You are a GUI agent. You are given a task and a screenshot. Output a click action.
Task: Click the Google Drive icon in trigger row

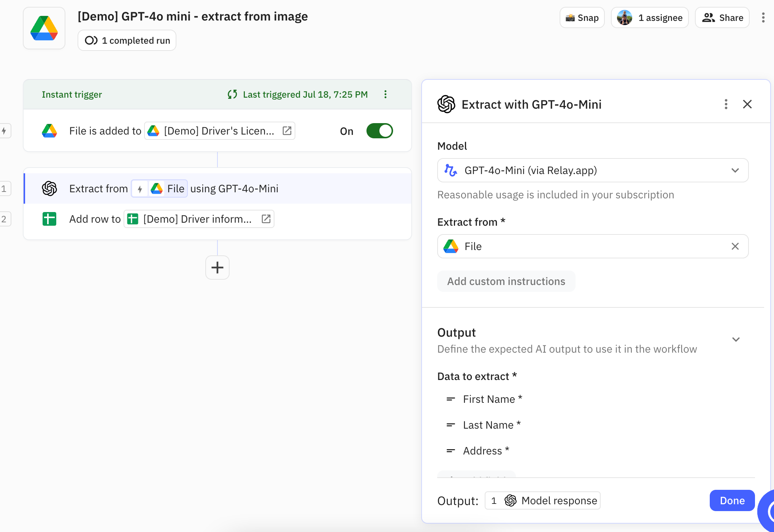49,131
